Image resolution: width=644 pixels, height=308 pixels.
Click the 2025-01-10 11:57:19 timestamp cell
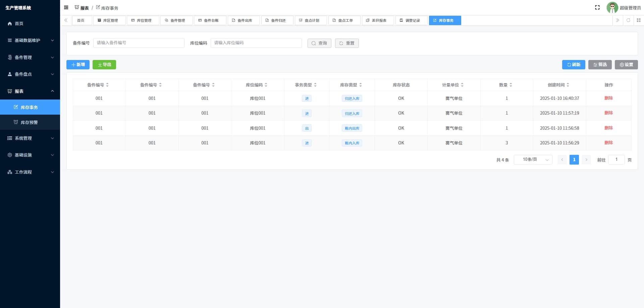(x=559, y=113)
